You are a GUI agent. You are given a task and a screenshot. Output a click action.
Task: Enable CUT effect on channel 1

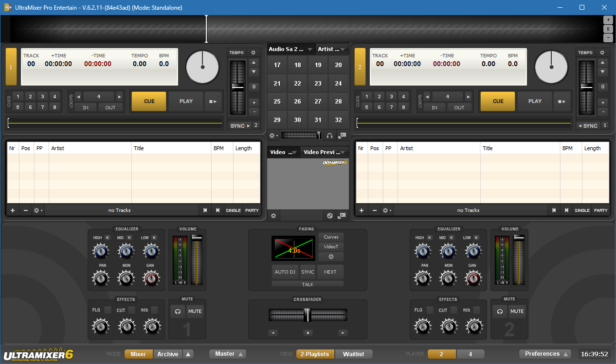point(132,310)
